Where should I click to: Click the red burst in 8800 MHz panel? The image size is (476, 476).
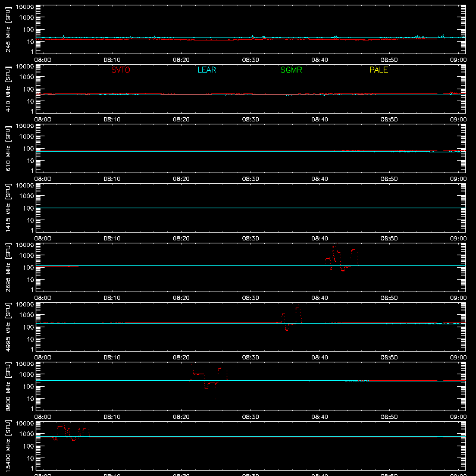209,380
